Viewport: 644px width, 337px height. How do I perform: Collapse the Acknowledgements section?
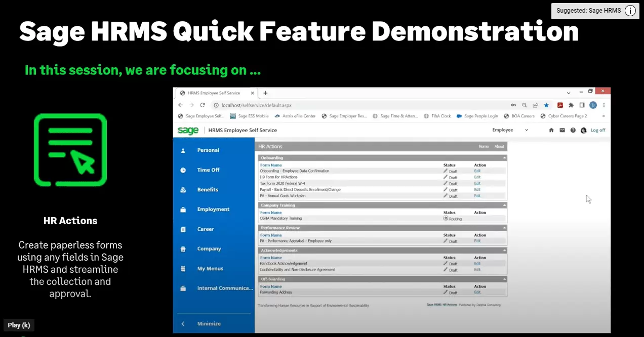tap(504, 250)
